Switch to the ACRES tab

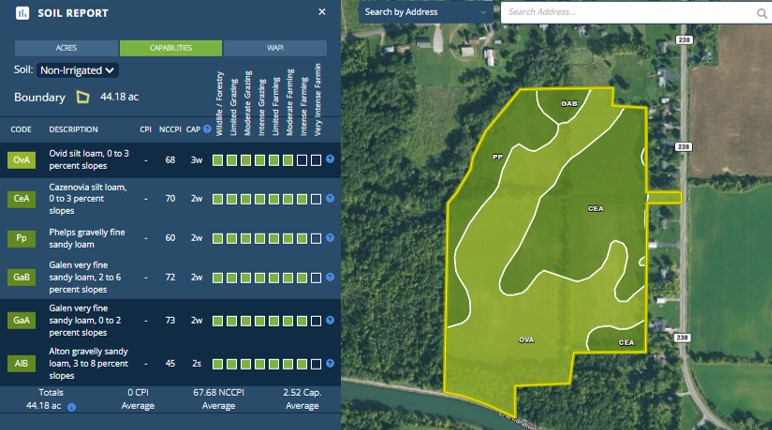(x=66, y=48)
